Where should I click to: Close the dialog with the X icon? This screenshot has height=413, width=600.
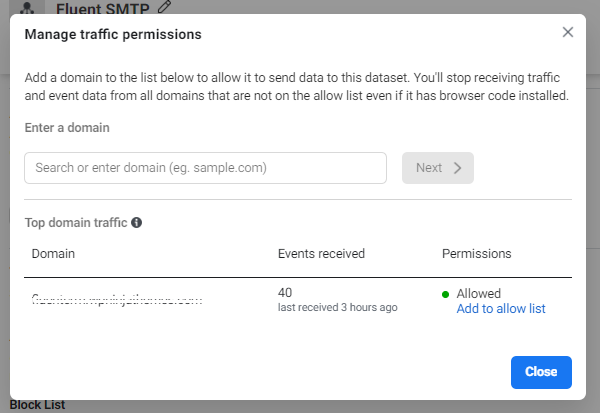(x=568, y=32)
